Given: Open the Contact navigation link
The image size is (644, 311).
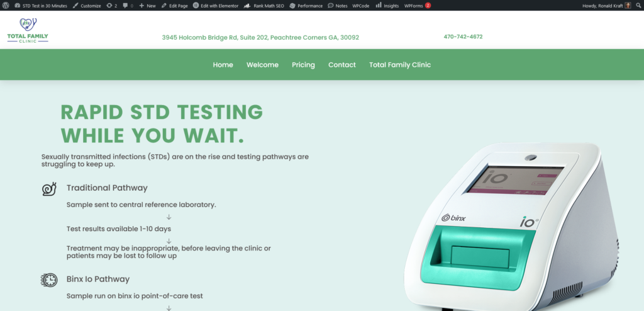Looking at the screenshot, I should 342,65.
